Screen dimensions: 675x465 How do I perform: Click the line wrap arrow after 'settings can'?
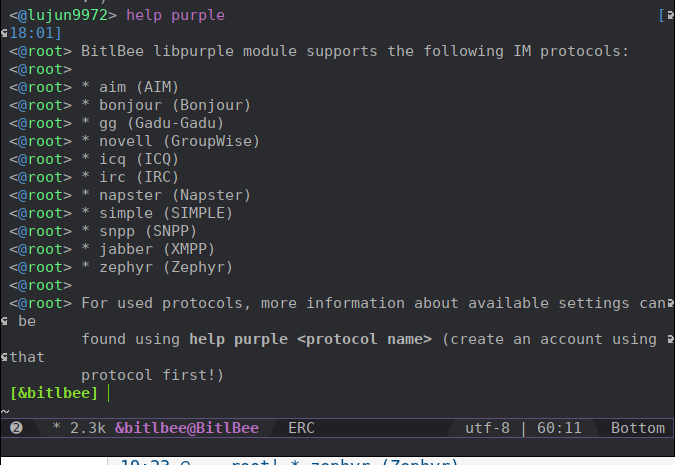pyautogui.click(x=666, y=303)
